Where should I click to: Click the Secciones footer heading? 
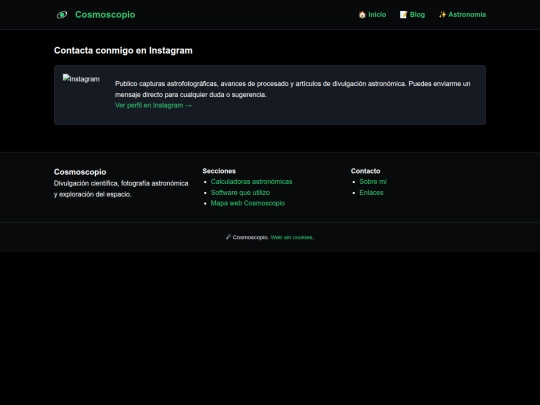219,171
